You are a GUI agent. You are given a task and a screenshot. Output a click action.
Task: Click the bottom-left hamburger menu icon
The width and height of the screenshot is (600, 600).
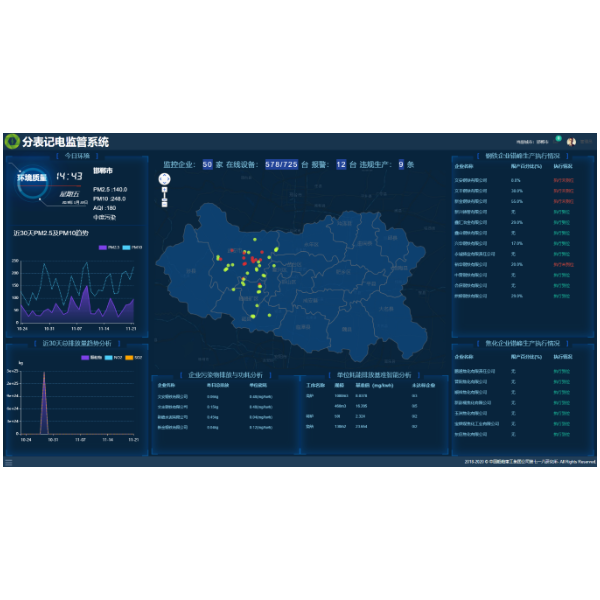tap(9, 462)
